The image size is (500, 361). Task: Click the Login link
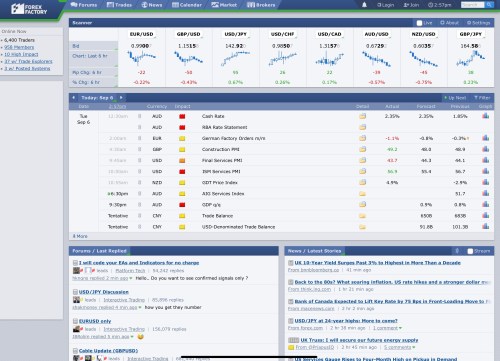[x=385, y=5]
